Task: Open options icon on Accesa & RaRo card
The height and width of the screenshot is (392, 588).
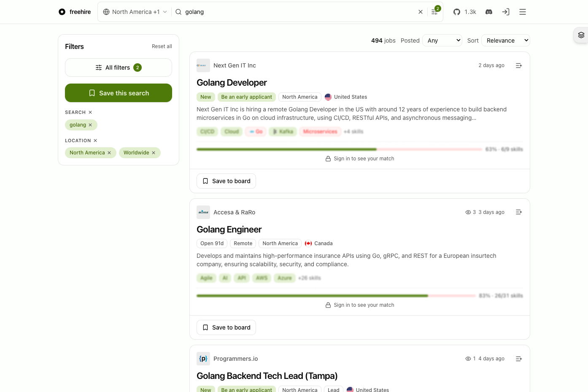Action: tap(519, 212)
